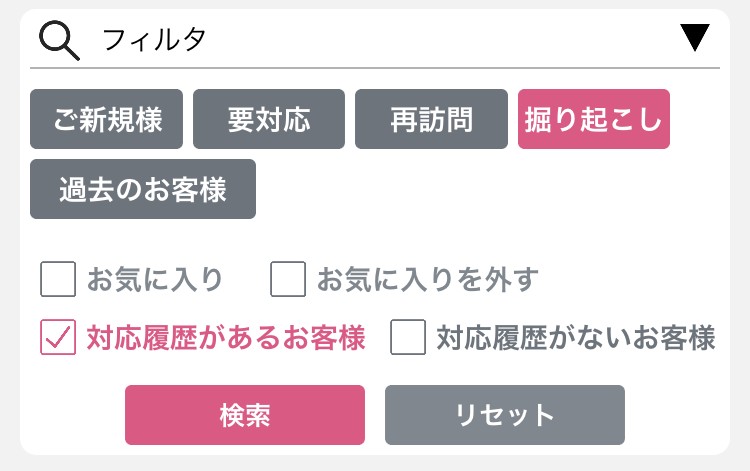Click the フィルタ heading text
Viewport: 750px width, 471px height.
tap(154, 39)
